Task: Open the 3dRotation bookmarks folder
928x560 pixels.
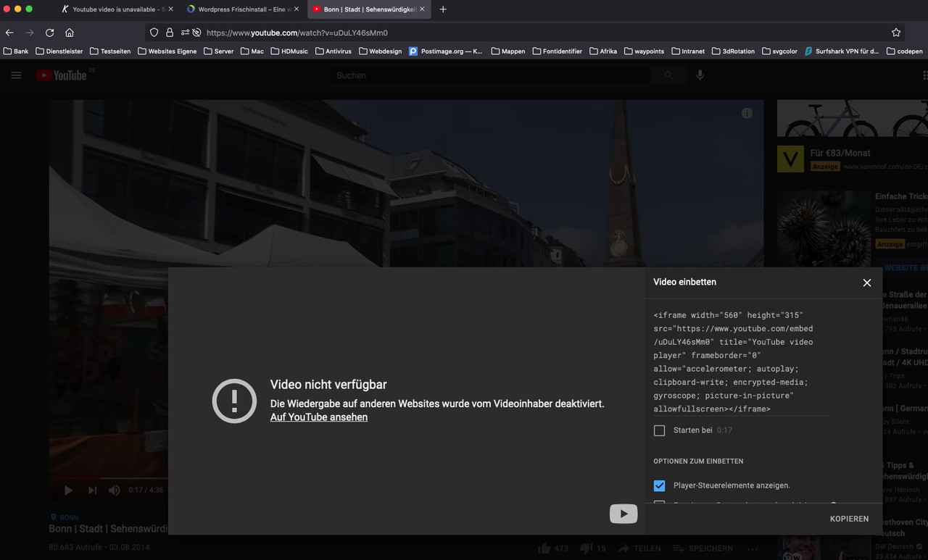Action: point(733,51)
